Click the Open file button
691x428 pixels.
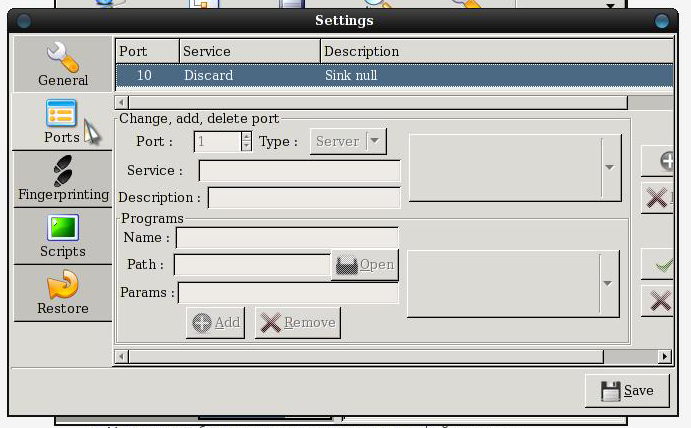[365, 265]
